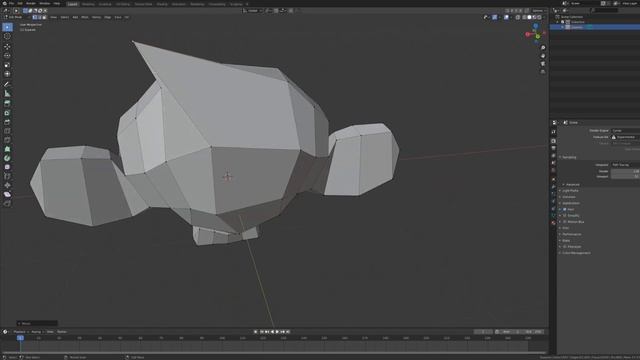Image resolution: width=640 pixels, height=360 pixels.
Task: Enable the Simplify checkbox
Action: [565, 216]
